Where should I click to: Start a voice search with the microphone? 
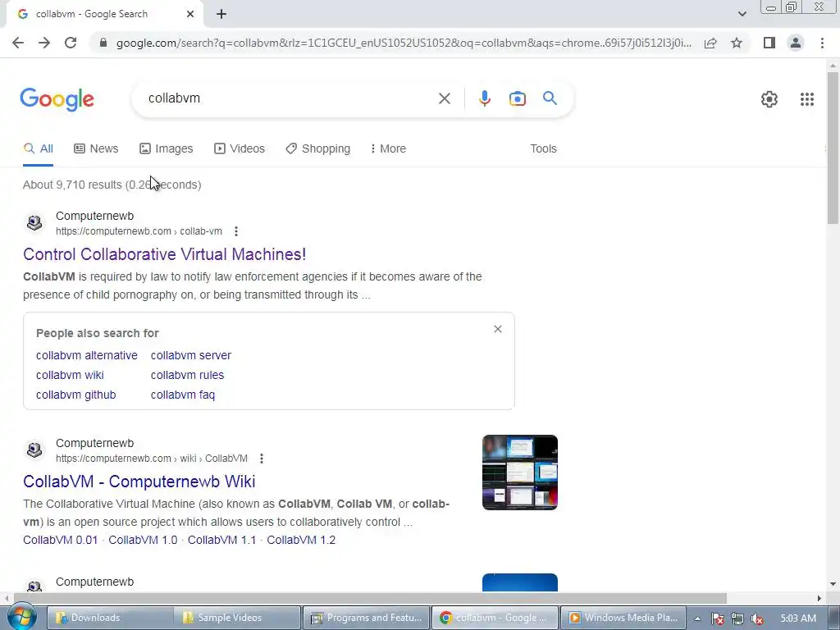(x=484, y=98)
